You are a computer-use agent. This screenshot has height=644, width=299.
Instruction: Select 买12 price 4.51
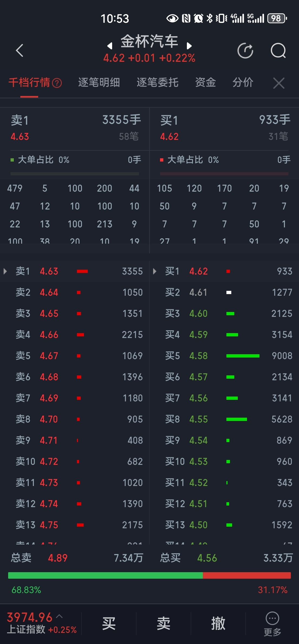pos(199,504)
